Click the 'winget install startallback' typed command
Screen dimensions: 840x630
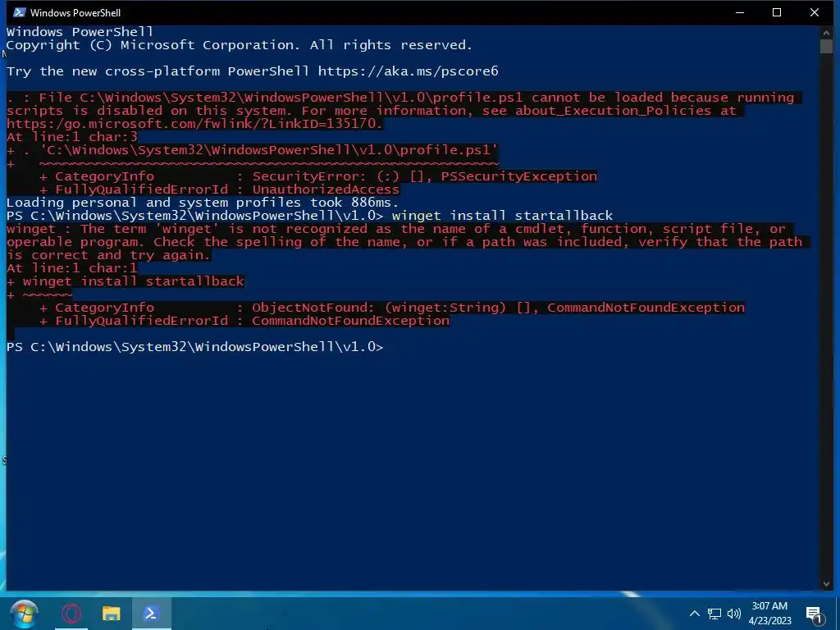[x=503, y=216]
